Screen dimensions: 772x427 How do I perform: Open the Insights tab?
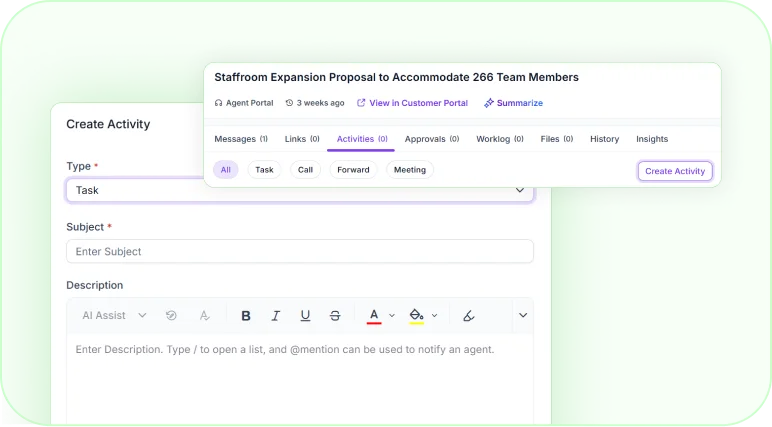pos(652,139)
